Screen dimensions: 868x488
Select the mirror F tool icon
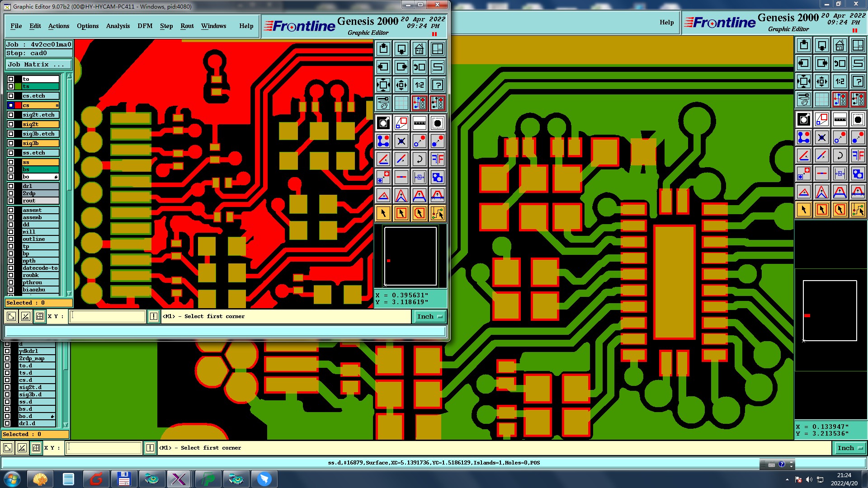point(437,159)
